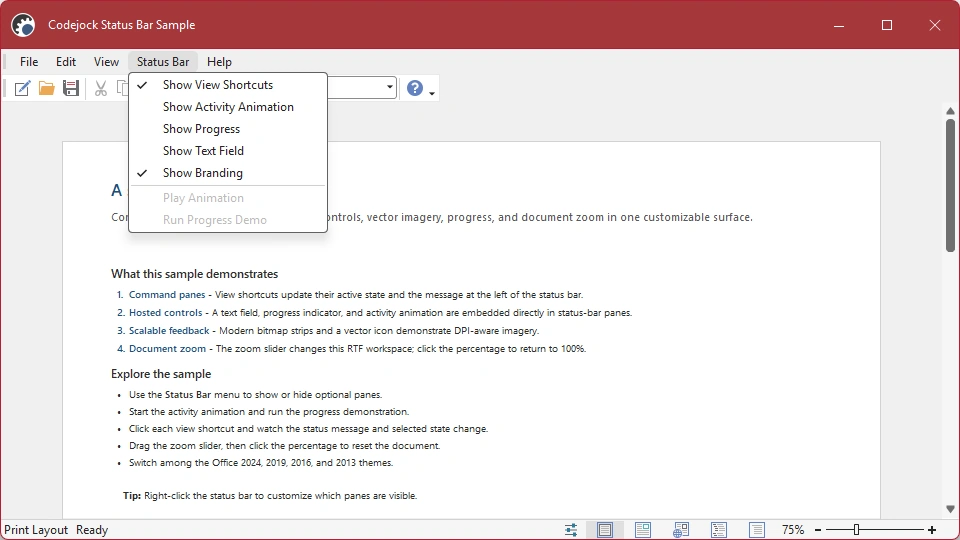Open the View menu
Screen dimensions: 960x540
tap(106, 62)
